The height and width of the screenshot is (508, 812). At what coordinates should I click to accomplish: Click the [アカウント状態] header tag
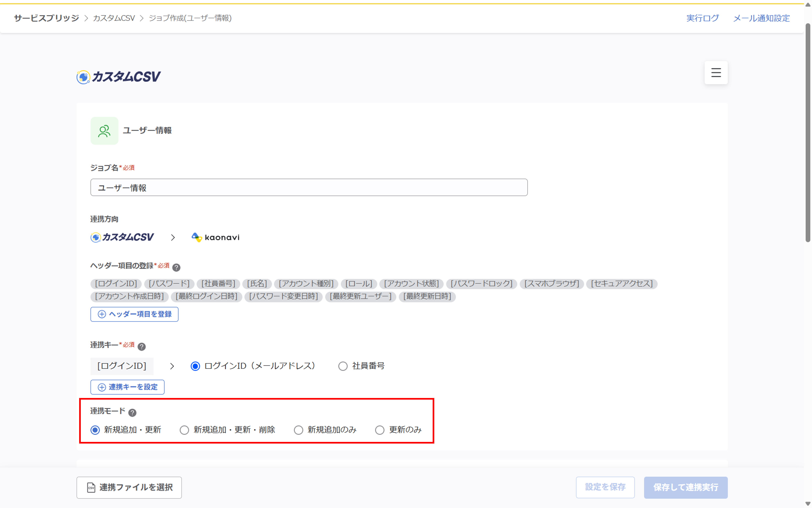click(x=411, y=284)
